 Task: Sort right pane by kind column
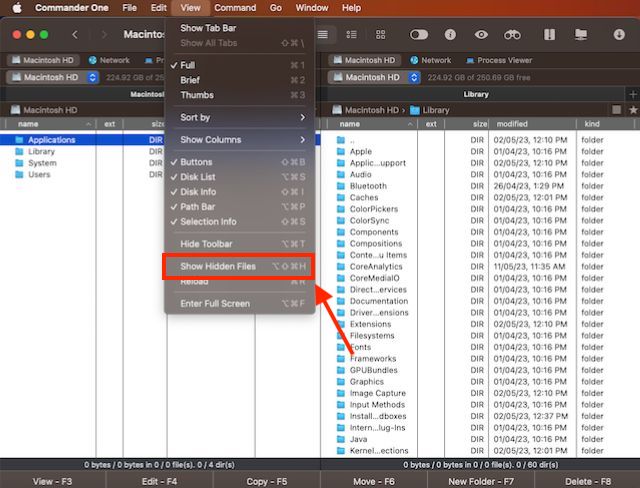point(606,124)
